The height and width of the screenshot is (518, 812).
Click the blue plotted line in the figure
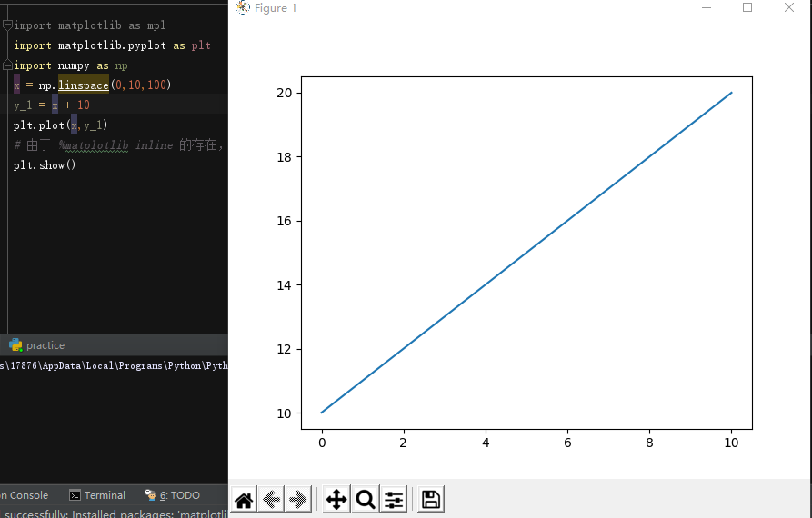pyautogui.click(x=526, y=253)
